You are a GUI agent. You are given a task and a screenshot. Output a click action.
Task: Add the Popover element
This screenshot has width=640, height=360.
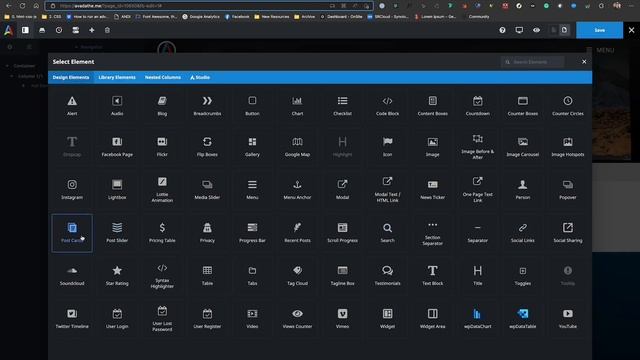click(x=568, y=189)
